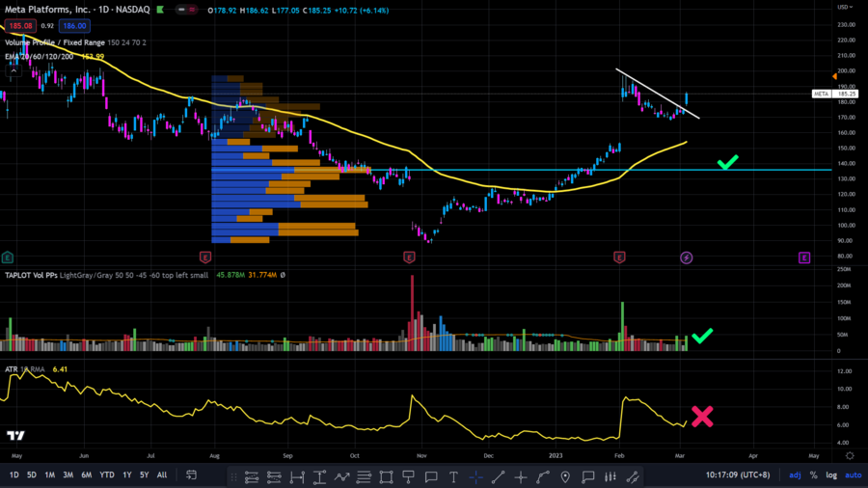868x488 pixels.
Task: Click the go-to-date calendar icon
Action: pyautogui.click(x=192, y=474)
